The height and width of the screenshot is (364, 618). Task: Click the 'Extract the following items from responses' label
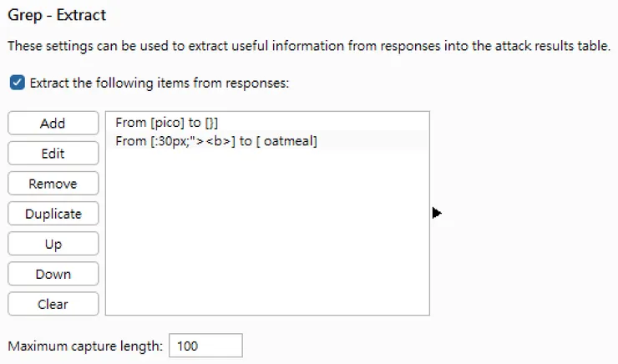point(159,83)
